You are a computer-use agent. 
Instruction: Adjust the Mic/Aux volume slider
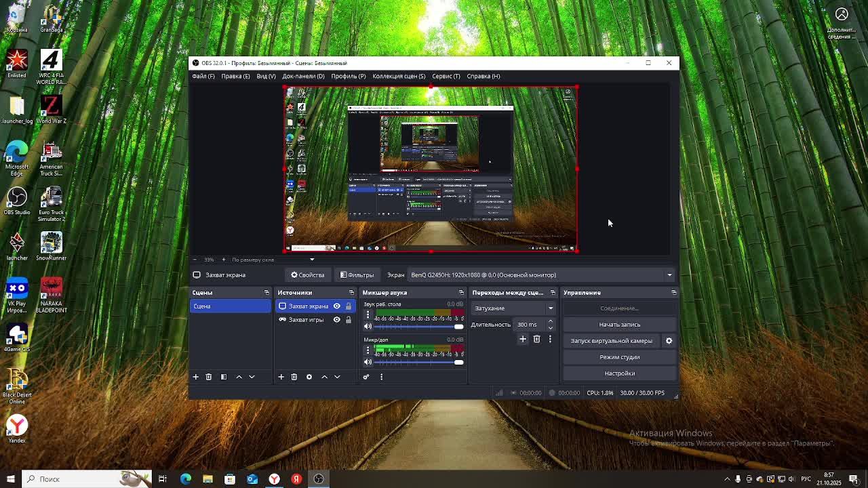coord(418,363)
